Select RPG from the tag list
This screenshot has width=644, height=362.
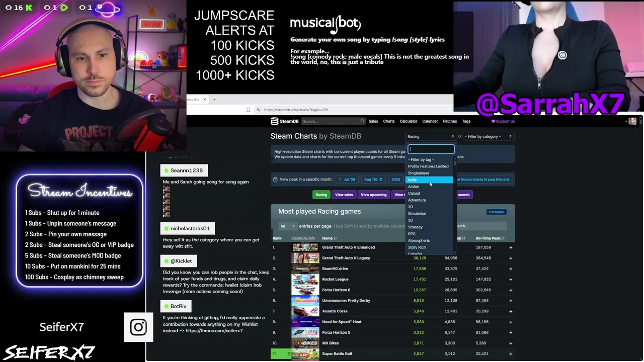[429, 234]
